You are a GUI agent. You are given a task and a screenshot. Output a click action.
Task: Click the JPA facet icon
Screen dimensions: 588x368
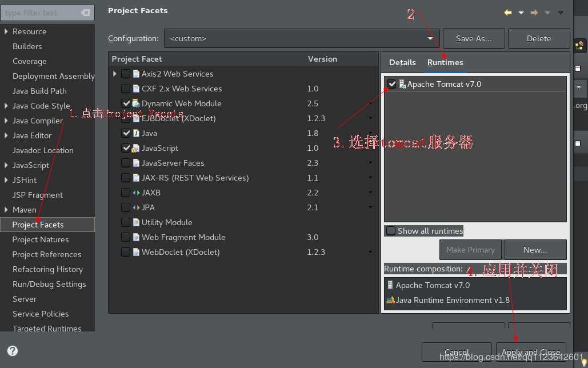pyautogui.click(x=136, y=207)
